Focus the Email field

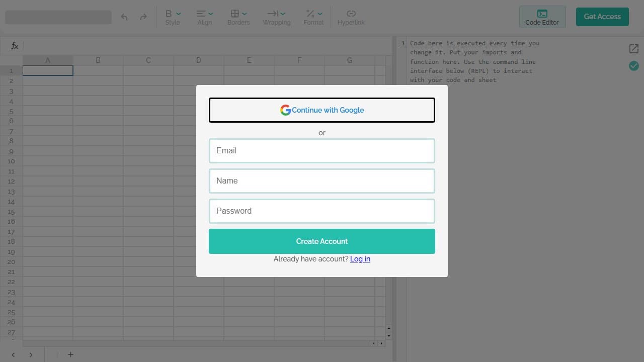coord(322,151)
